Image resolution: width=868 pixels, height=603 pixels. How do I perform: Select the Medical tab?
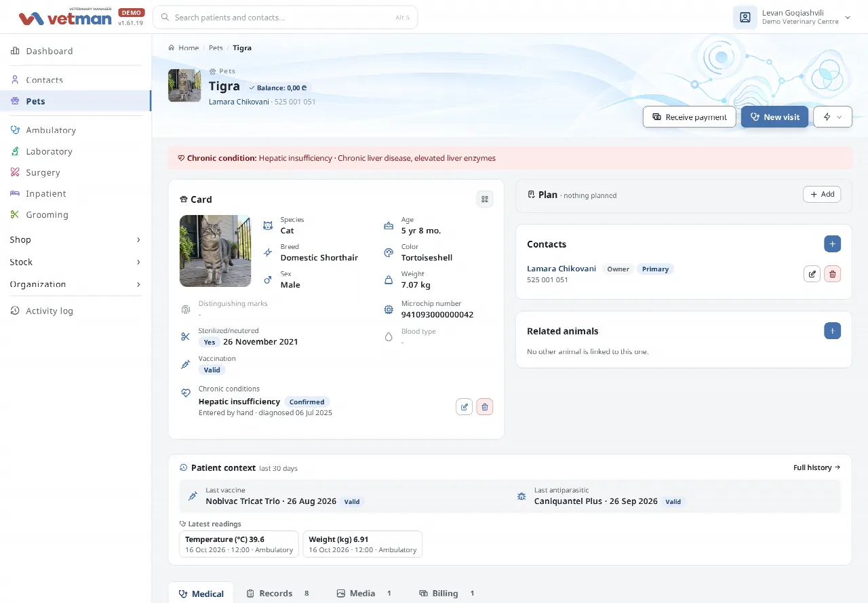tap(201, 593)
